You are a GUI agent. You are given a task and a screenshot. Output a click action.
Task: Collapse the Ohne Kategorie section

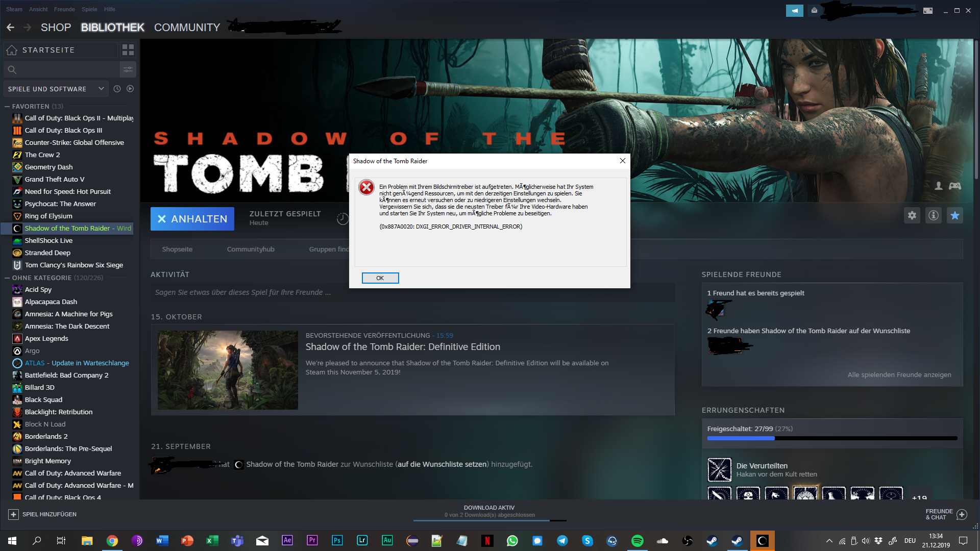(7, 278)
